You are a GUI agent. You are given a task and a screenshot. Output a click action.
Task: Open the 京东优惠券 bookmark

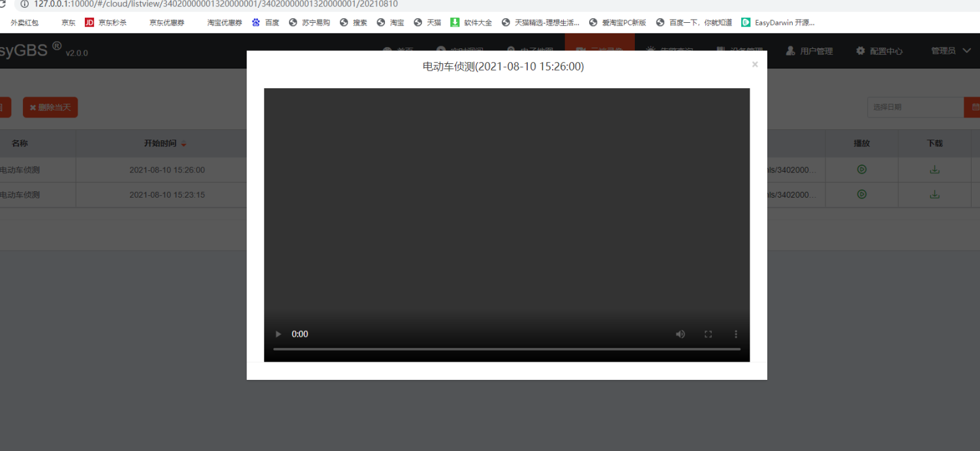pos(167,22)
